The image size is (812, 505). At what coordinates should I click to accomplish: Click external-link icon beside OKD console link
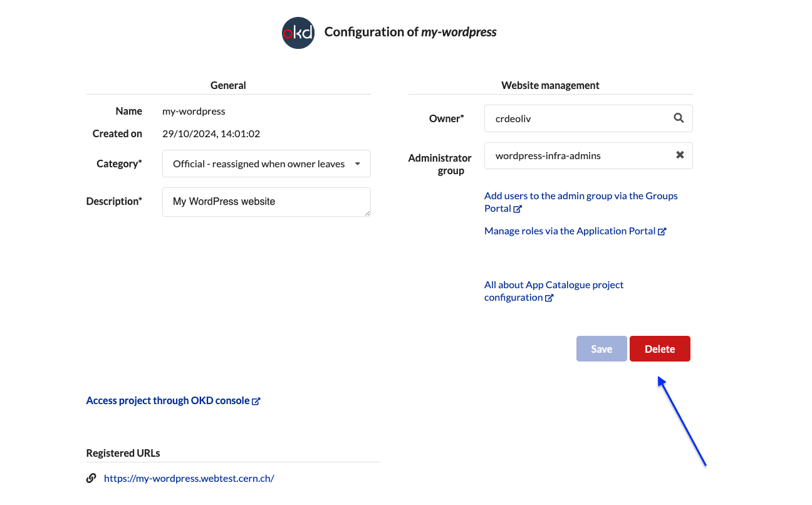(256, 401)
